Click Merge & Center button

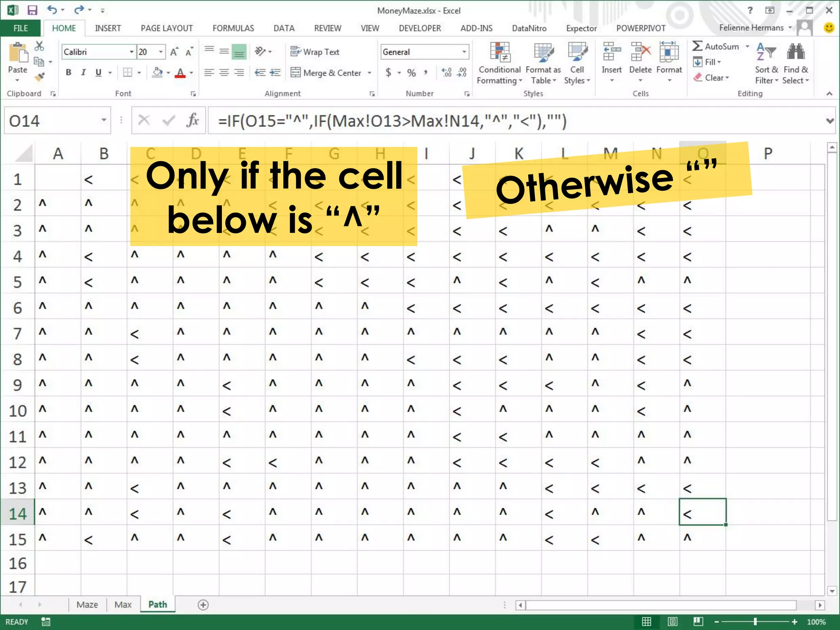click(x=326, y=73)
